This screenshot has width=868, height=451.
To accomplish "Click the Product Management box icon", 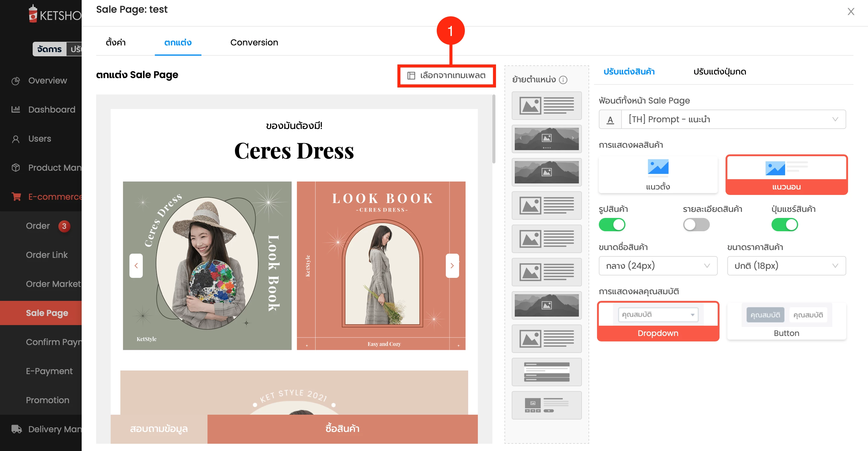I will pos(15,168).
